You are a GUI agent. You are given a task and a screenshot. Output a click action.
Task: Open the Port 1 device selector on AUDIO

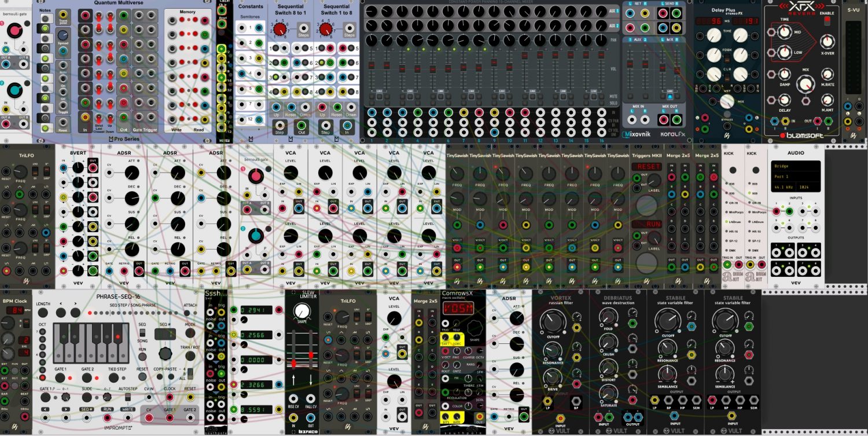[x=796, y=175]
